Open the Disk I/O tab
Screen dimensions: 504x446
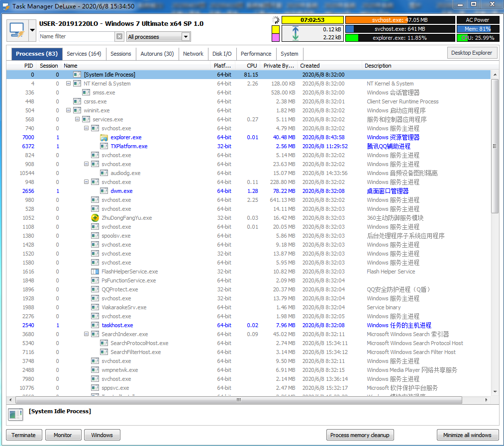[222, 54]
